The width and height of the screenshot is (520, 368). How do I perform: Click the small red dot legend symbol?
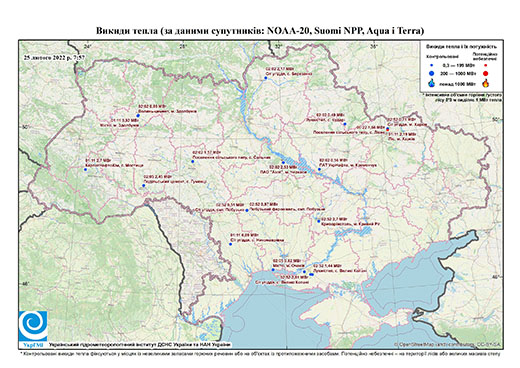(x=486, y=66)
